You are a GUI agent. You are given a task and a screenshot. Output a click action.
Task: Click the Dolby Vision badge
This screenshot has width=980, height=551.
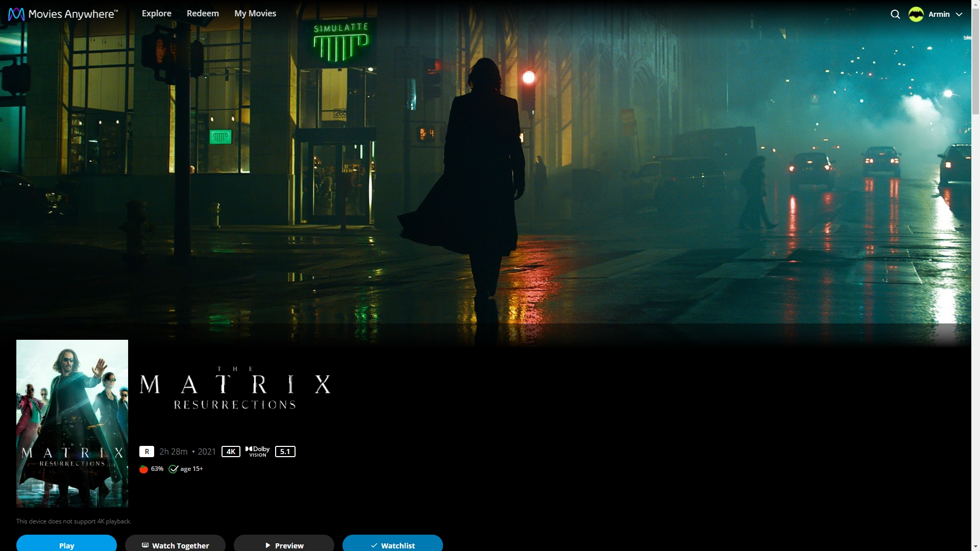click(x=257, y=452)
